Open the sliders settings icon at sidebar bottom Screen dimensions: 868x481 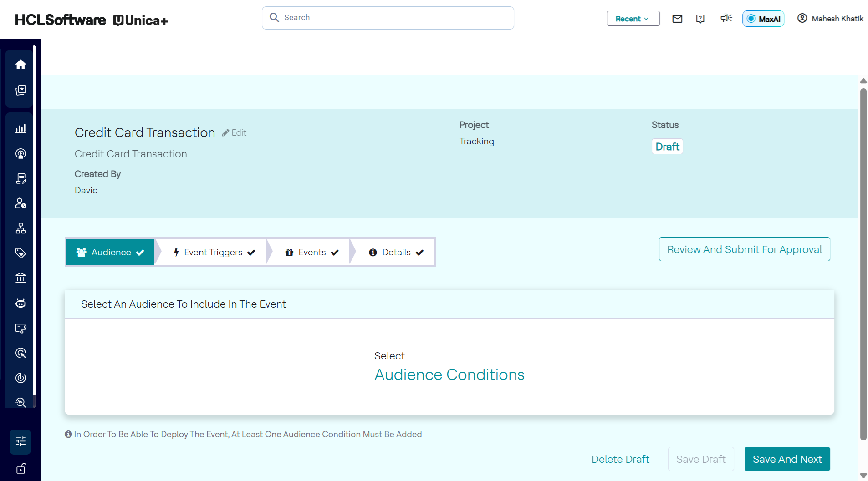[20, 441]
